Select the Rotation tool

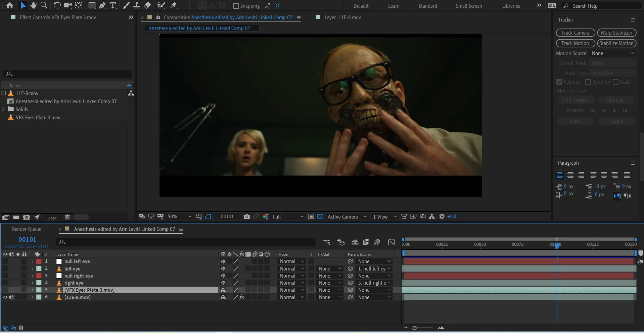57,5
